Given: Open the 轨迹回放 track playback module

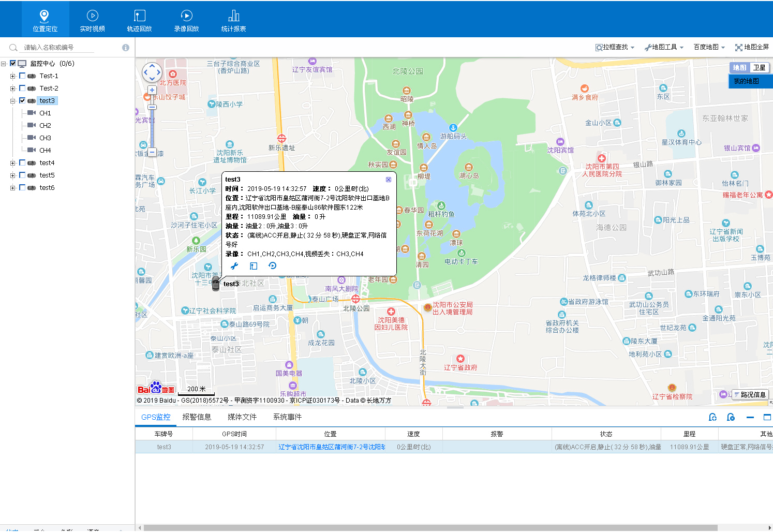Looking at the screenshot, I should [139, 20].
